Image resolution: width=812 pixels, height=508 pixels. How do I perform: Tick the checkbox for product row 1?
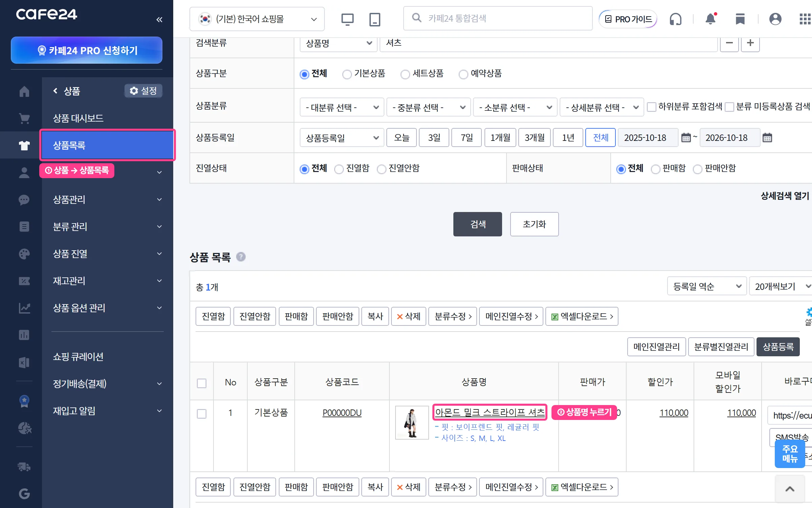point(202,414)
